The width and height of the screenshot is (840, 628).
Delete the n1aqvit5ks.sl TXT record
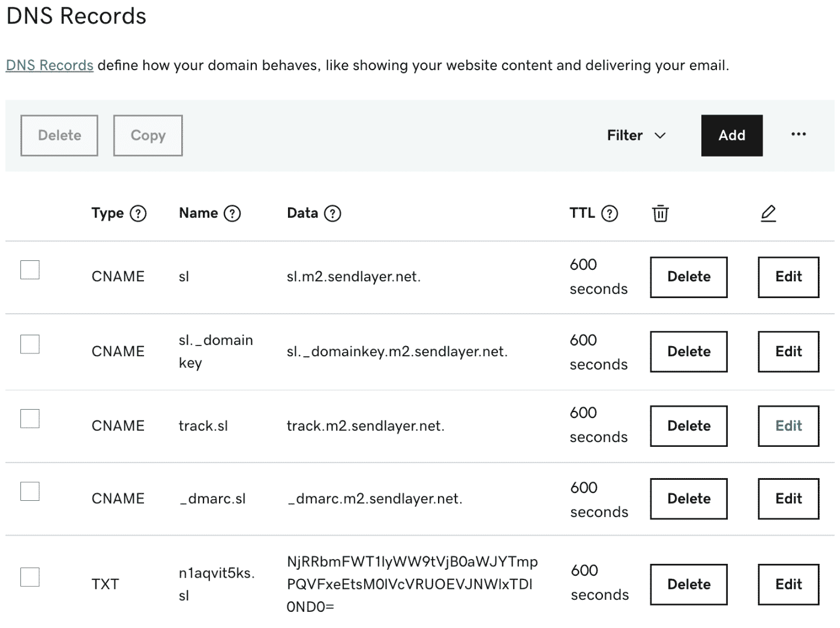(688, 584)
